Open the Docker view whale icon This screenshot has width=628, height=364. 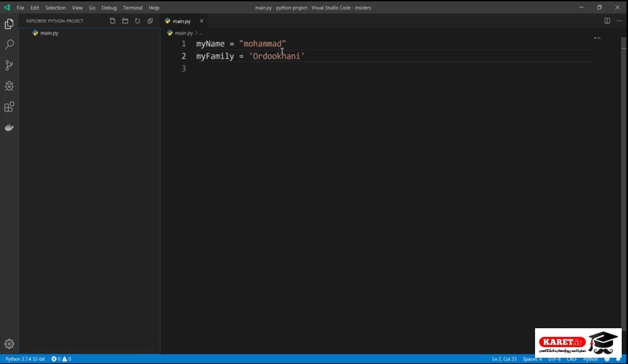(x=9, y=128)
